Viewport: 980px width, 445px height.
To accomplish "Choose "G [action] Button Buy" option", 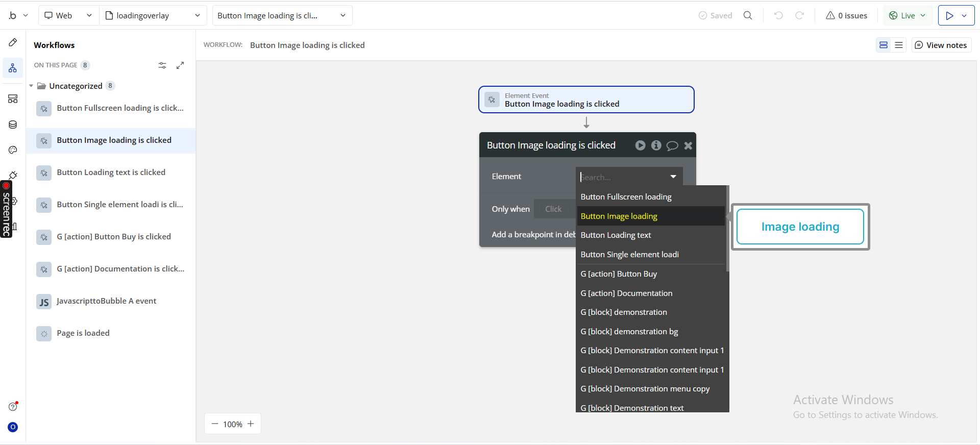I will click(x=619, y=274).
